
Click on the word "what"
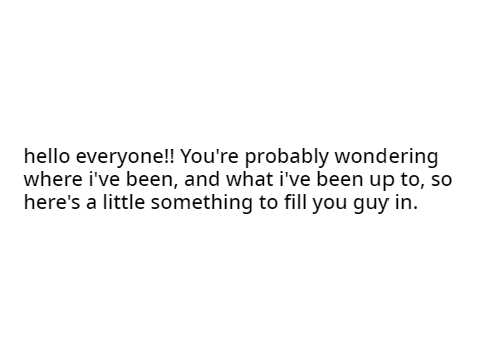[250, 179]
